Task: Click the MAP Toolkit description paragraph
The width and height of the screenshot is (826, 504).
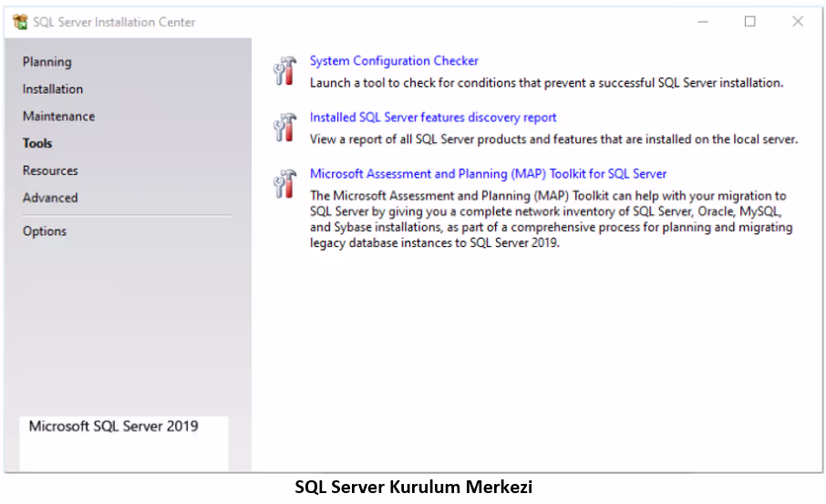Action: [551, 219]
